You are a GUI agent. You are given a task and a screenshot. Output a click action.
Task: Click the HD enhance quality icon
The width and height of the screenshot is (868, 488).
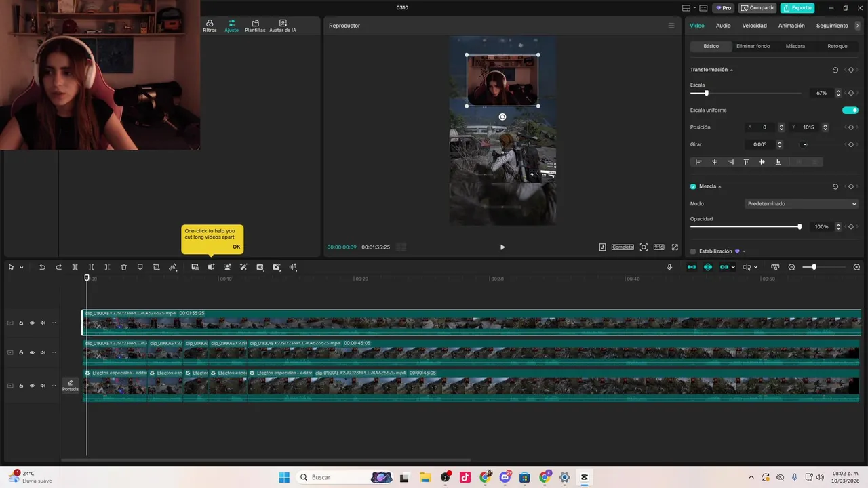click(260, 267)
